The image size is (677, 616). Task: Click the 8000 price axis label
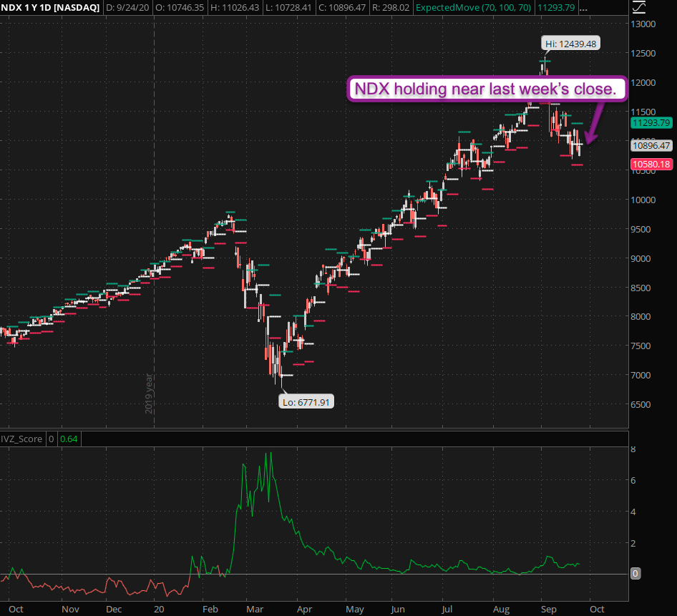(641, 316)
